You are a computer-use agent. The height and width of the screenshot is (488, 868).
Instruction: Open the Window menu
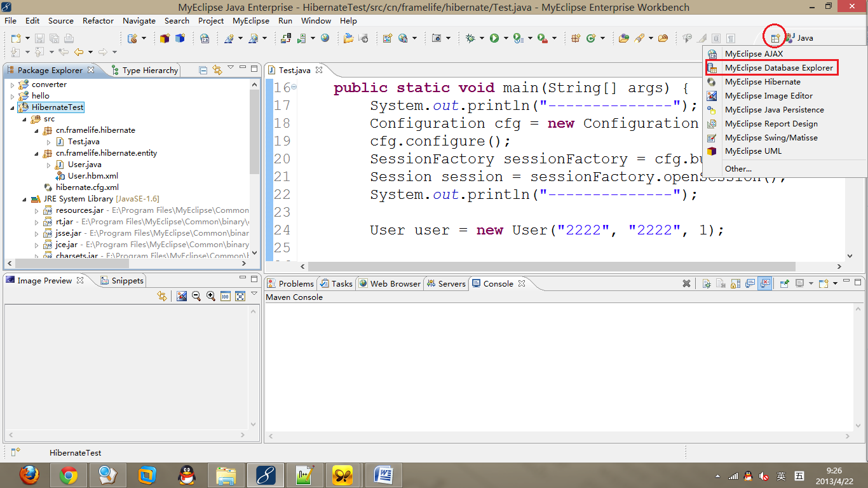(316, 20)
